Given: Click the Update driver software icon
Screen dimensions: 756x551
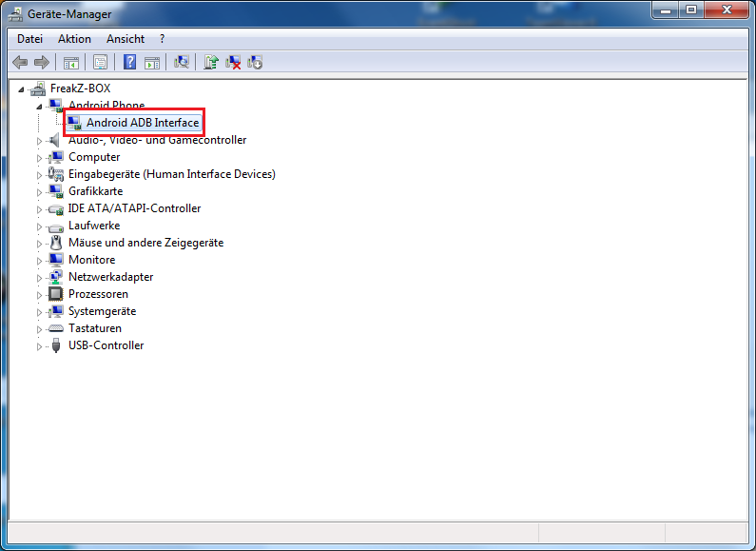Looking at the screenshot, I should click(x=211, y=62).
